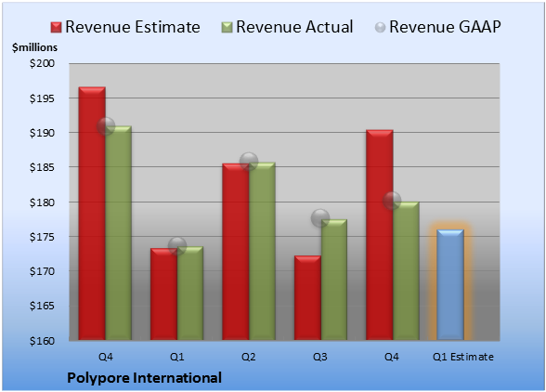Click the "$165" axis value
Image resolution: width=546 pixels, height=392 pixels.
tap(42, 306)
